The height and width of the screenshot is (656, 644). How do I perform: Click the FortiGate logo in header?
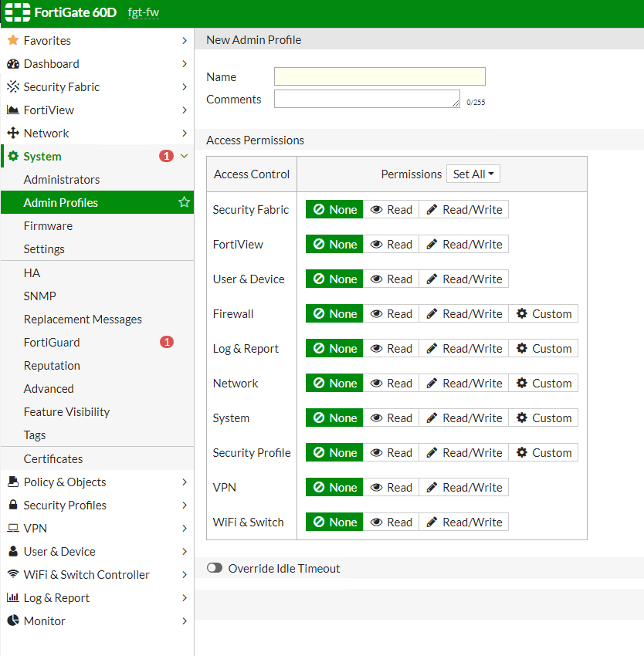(17, 13)
